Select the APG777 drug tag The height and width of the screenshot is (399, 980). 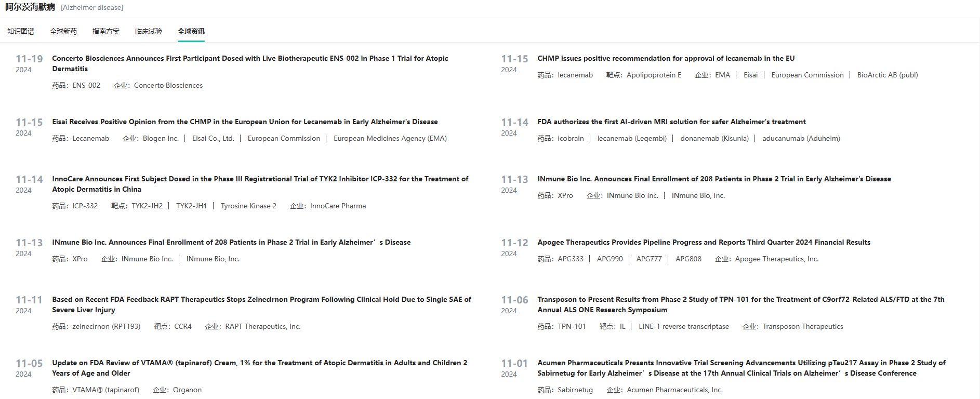(x=649, y=259)
